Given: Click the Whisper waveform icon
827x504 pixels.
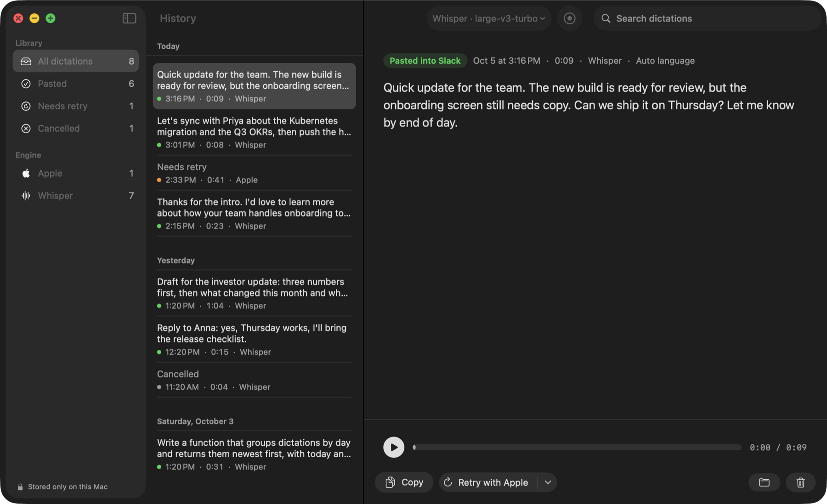Looking at the screenshot, I should [x=26, y=196].
